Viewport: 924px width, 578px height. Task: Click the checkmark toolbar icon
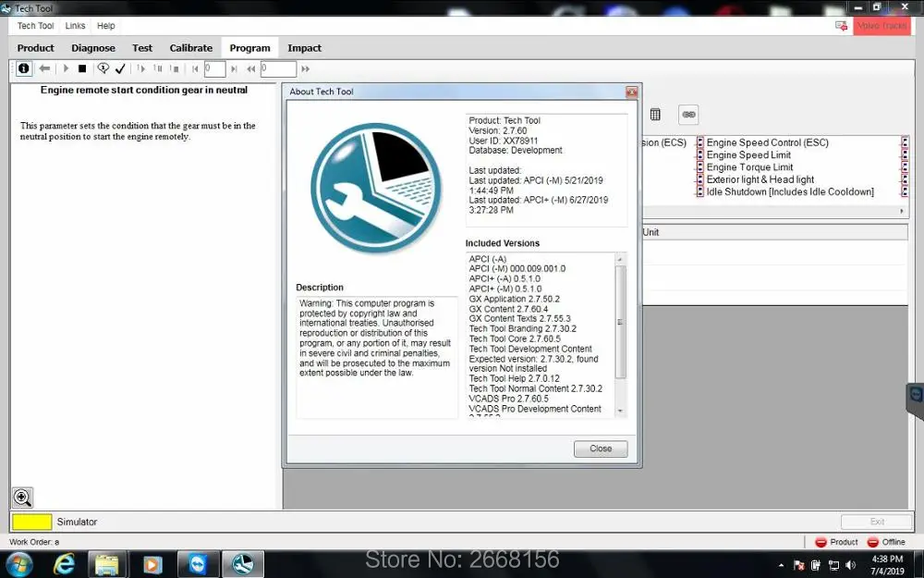coord(120,69)
